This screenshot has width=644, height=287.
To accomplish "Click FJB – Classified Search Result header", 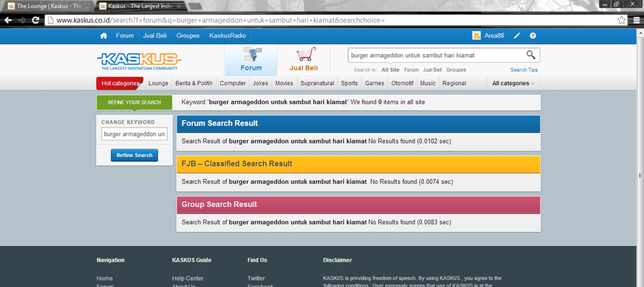I will point(358,164).
